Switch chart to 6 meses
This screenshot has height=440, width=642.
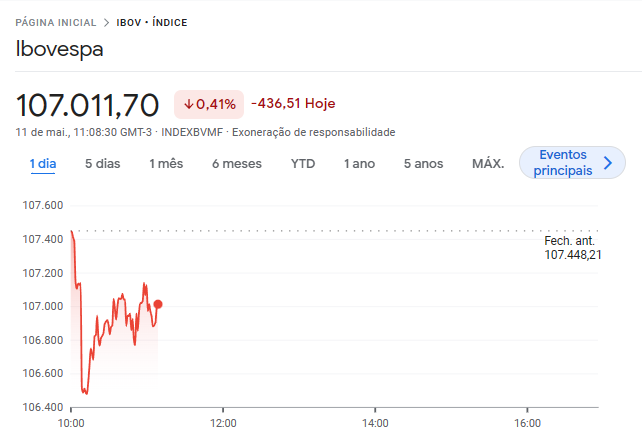point(237,163)
